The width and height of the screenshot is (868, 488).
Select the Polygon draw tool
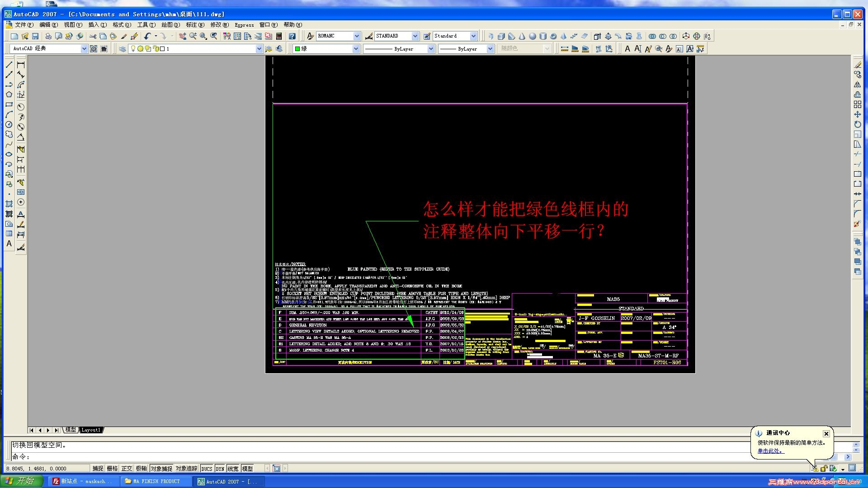pyautogui.click(x=9, y=94)
